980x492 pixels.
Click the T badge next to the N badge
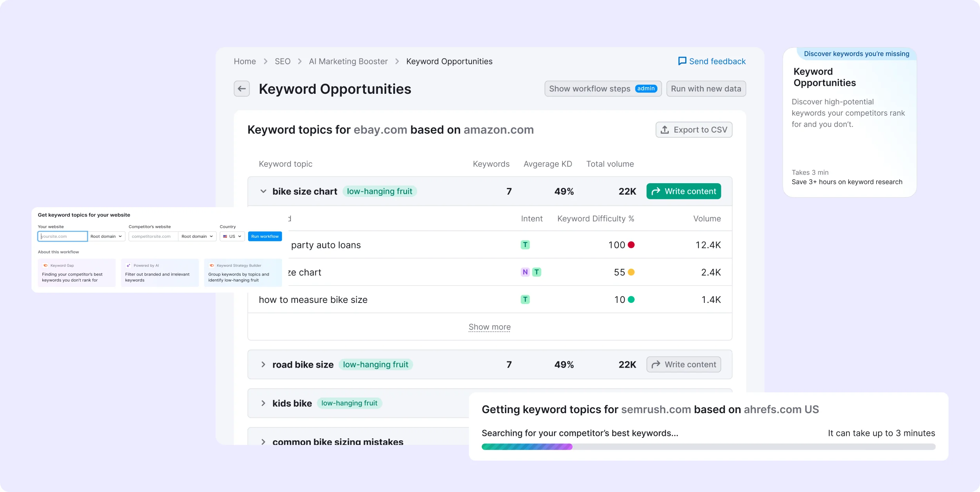(537, 272)
